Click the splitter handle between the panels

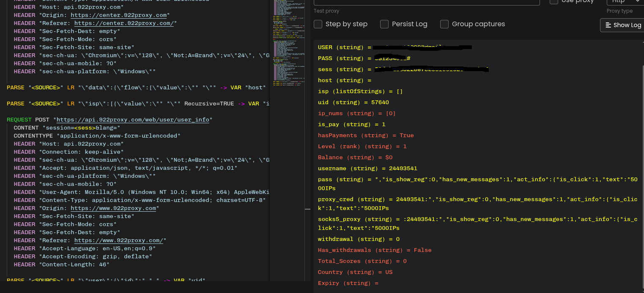[x=307, y=209]
